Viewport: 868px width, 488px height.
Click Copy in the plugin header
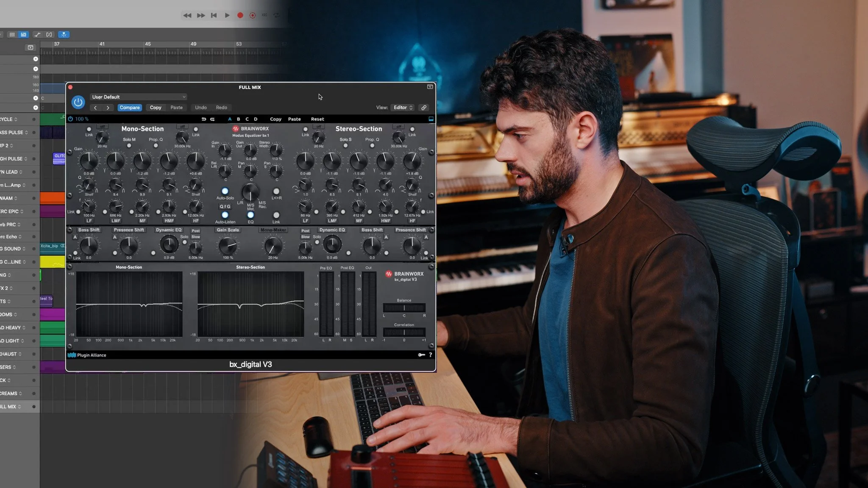(x=156, y=108)
